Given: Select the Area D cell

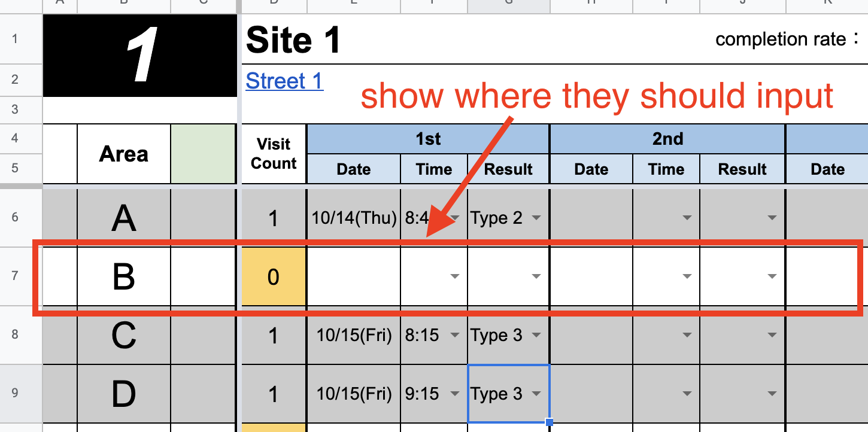Looking at the screenshot, I should [124, 394].
